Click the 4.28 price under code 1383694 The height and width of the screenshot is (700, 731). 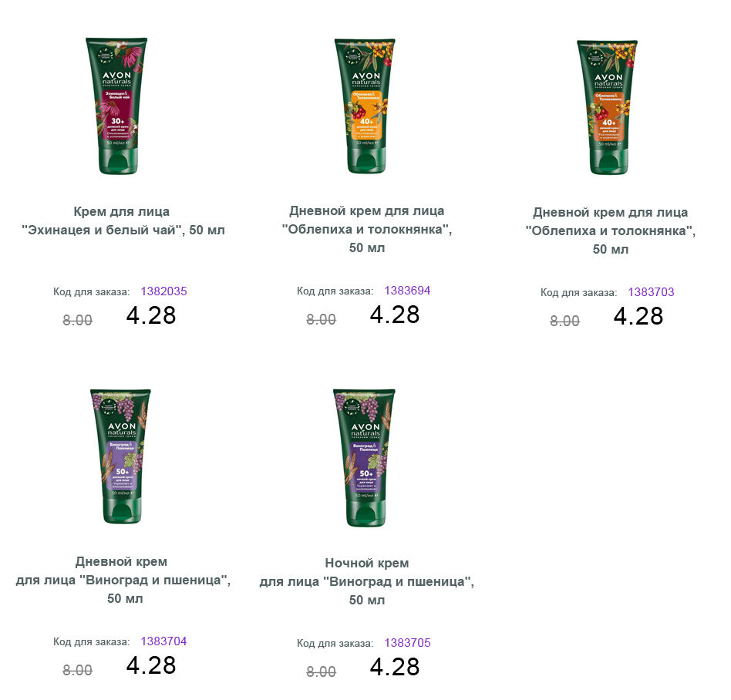click(x=394, y=315)
